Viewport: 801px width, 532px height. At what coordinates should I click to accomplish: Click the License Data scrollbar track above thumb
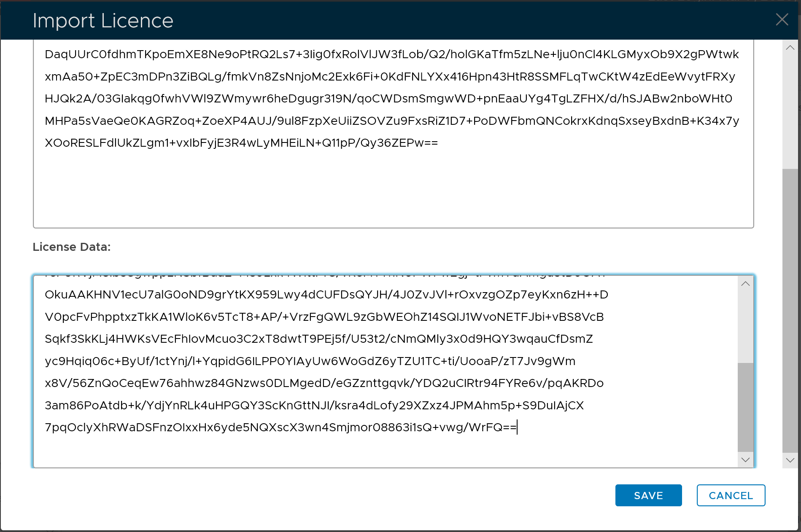coord(745,325)
